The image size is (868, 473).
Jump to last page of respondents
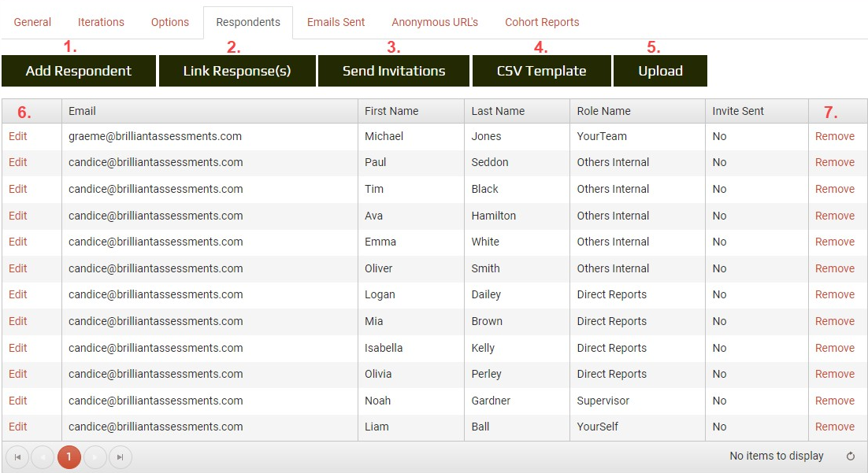coord(120,457)
